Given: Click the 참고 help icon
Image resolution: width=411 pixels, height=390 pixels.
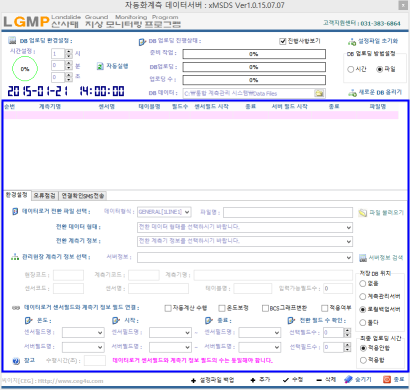Looking at the screenshot, I should (x=16, y=361).
